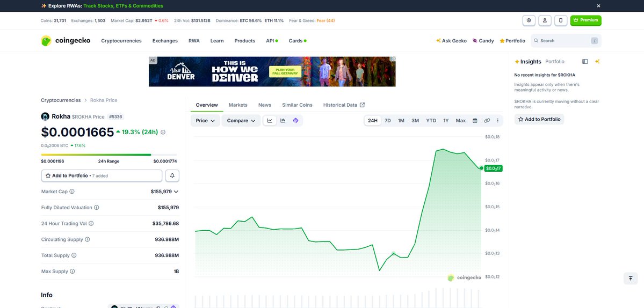
Task: Click the Search input field
Action: click(566, 41)
